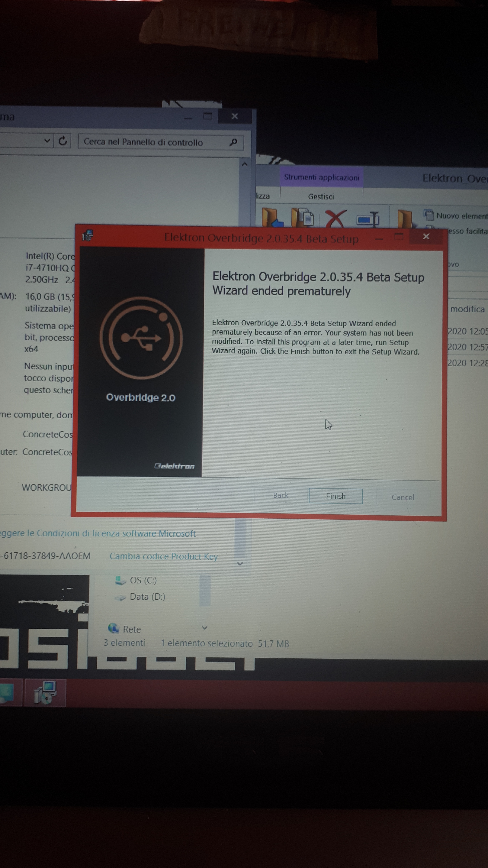Click the search magnifier icon
This screenshot has width=488, height=868.
pos(233,143)
